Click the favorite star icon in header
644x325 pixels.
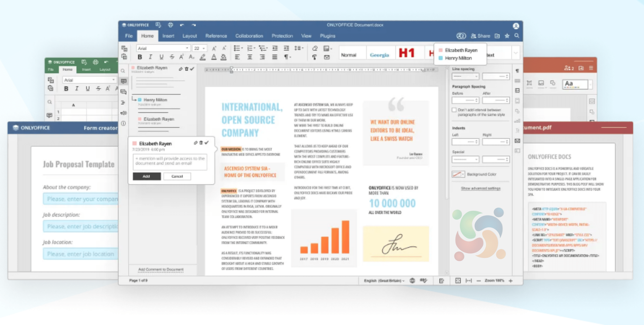507,36
